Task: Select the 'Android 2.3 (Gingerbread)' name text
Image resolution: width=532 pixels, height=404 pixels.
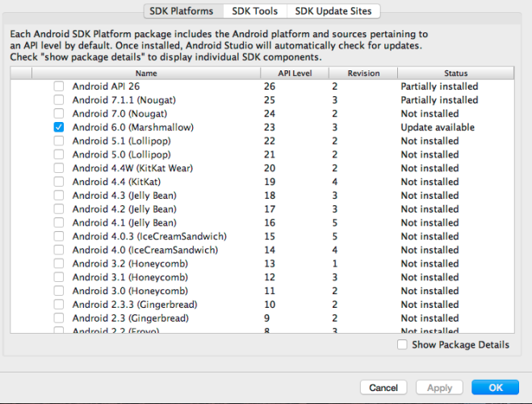Action: pyautogui.click(x=130, y=318)
